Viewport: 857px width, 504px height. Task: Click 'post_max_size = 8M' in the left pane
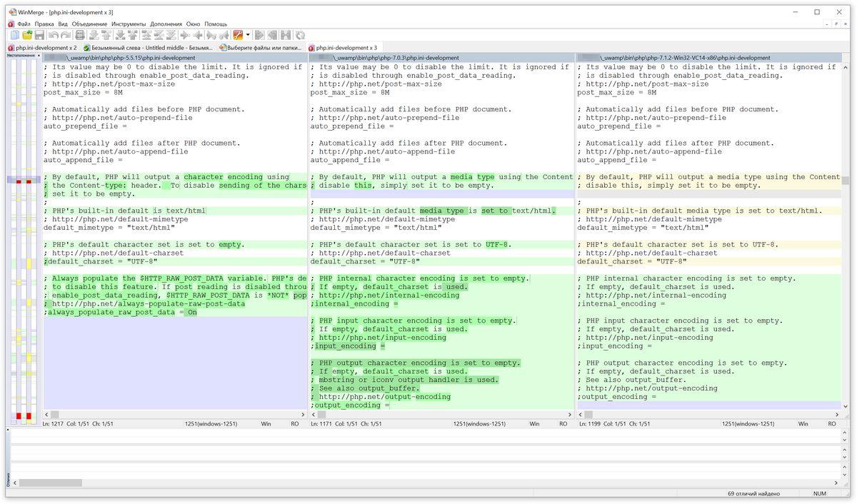pos(84,92)
